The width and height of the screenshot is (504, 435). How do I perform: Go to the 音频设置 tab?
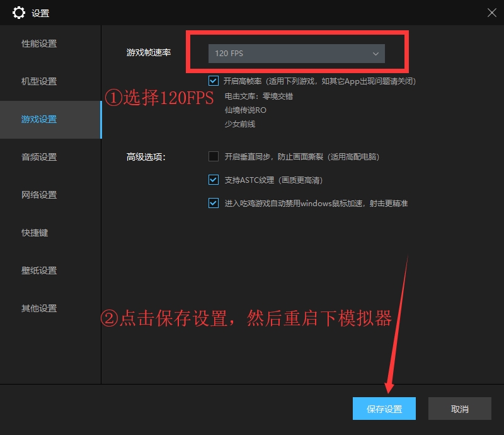(39, 157)
